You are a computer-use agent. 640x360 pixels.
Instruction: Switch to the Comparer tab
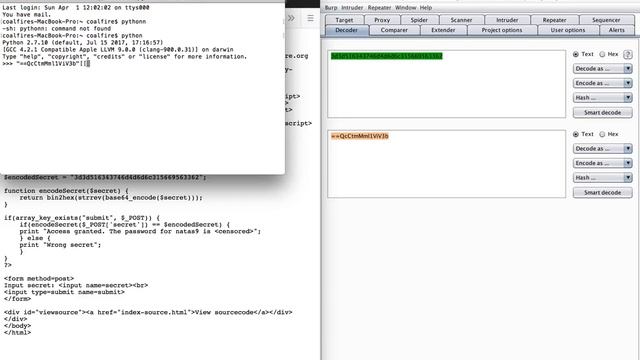tap(394, 30)
